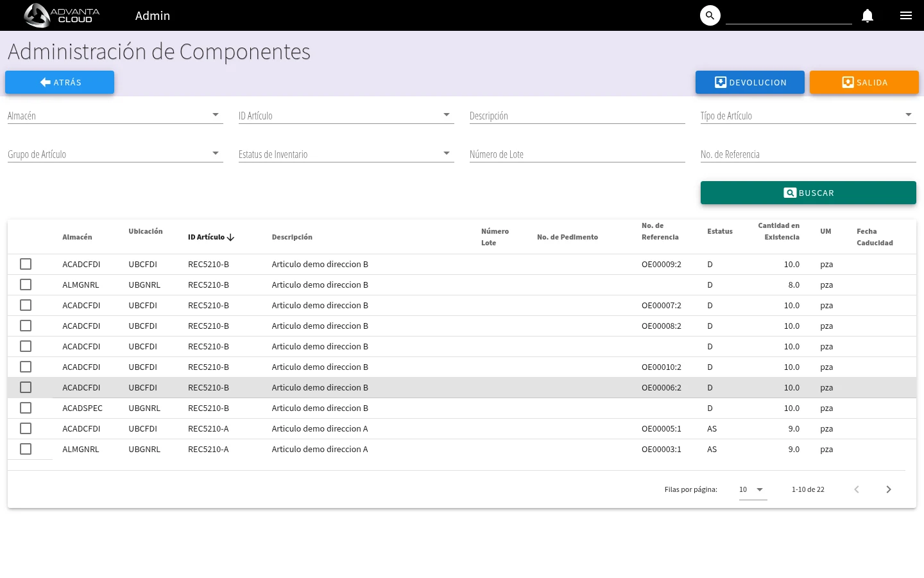Click the 8.0 quantity cell
Viewport: 924px width, 578px height.
click(794, 285)
